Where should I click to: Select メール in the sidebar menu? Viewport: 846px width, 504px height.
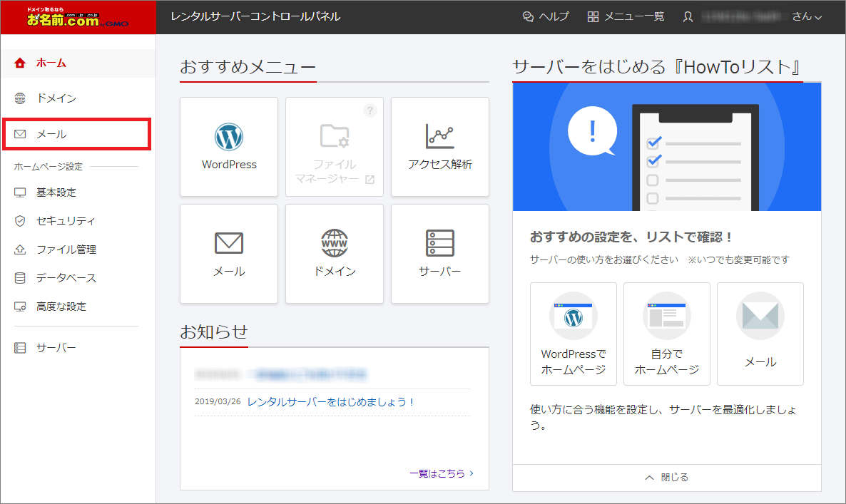coord(76,134)
